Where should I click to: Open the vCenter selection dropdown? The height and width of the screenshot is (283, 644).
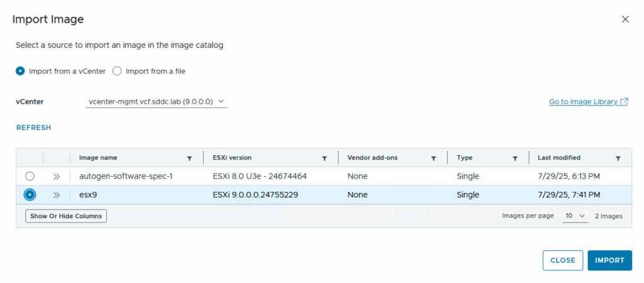tap(156, 101)
